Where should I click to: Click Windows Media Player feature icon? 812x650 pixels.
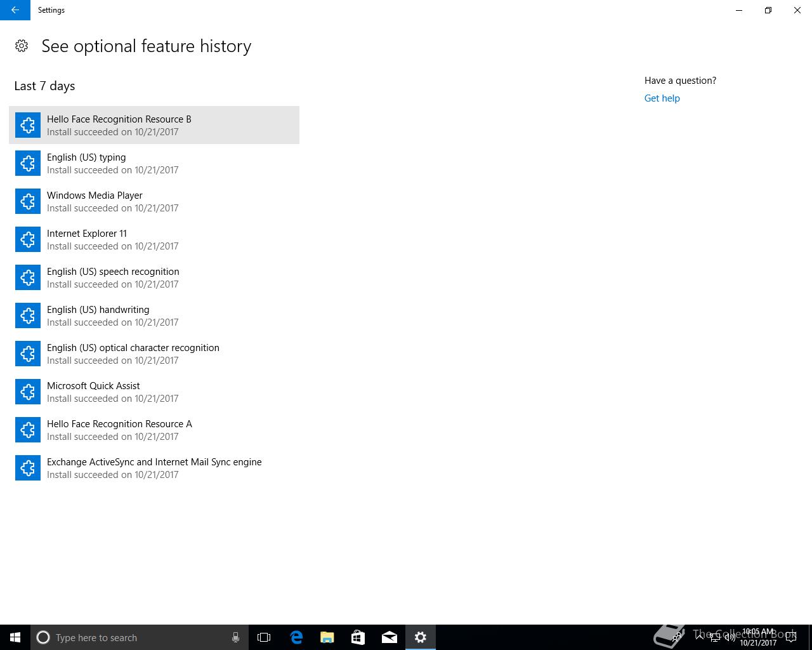[28, 201]
